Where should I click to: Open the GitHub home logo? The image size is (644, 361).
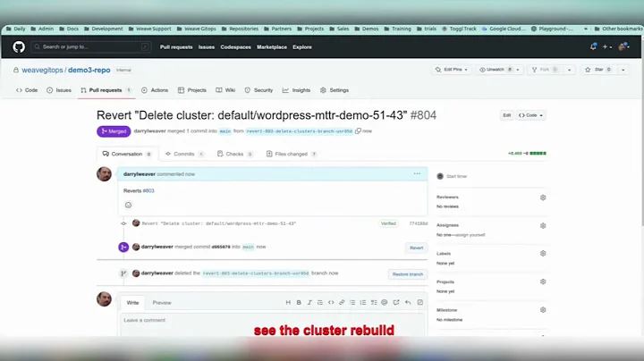coord(19,47)
